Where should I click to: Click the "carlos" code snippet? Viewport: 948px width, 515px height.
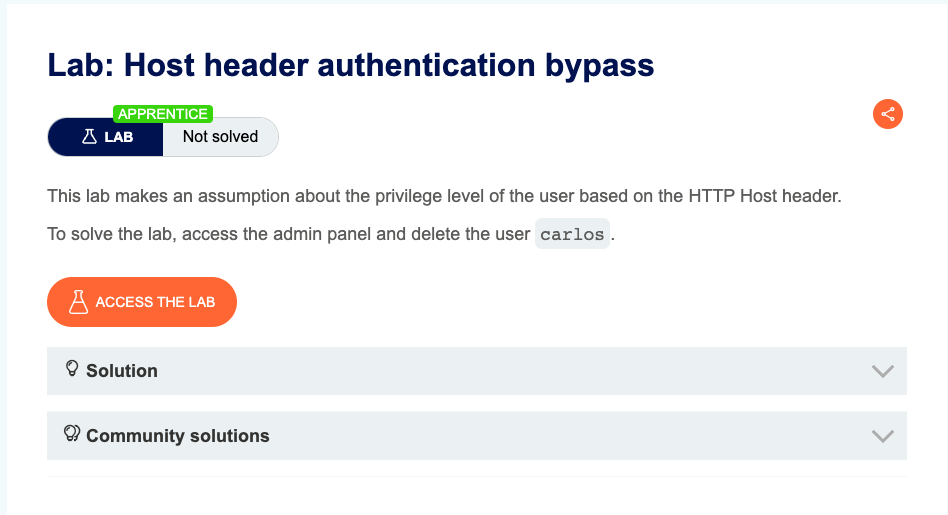pyautogui.click(x=572, y=235)
